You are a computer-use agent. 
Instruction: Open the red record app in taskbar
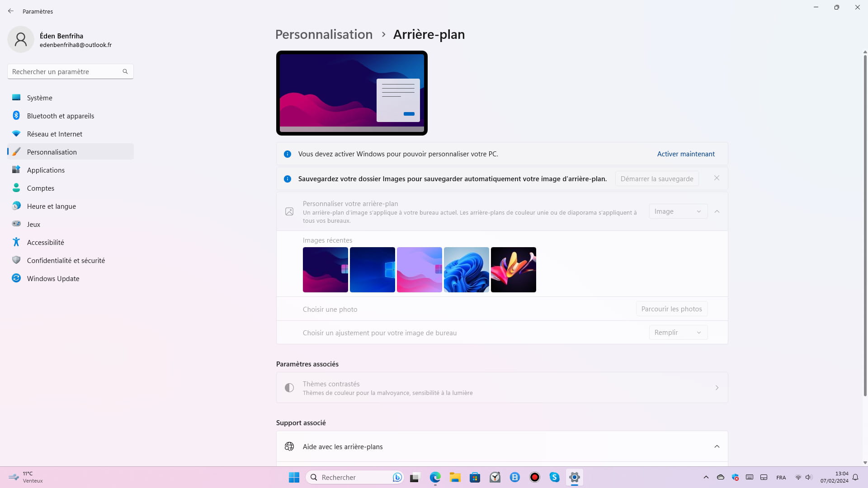[535, 477]
